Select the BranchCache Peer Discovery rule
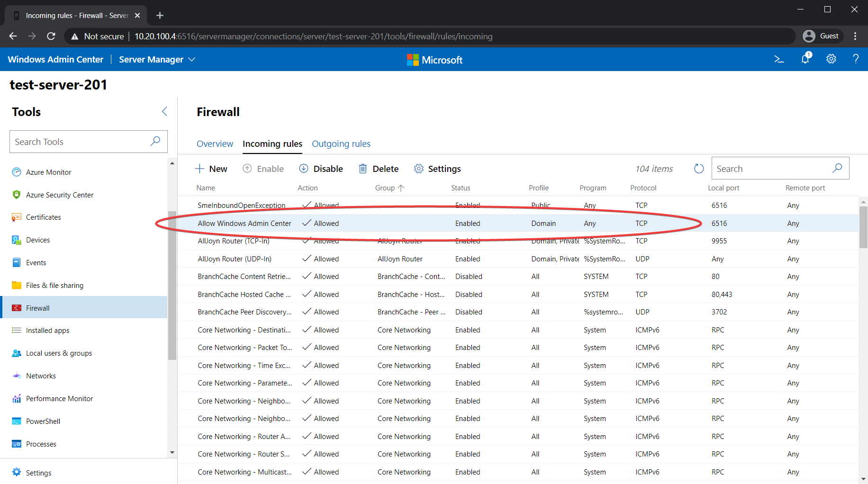Screen dimensions: 868x484 coord(518,312)
